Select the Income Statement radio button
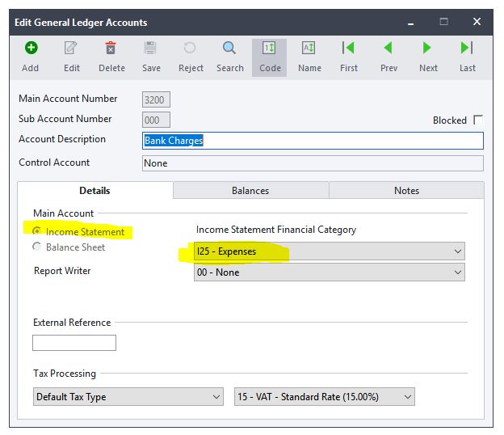The image size is (504, 435). [37, 232]
